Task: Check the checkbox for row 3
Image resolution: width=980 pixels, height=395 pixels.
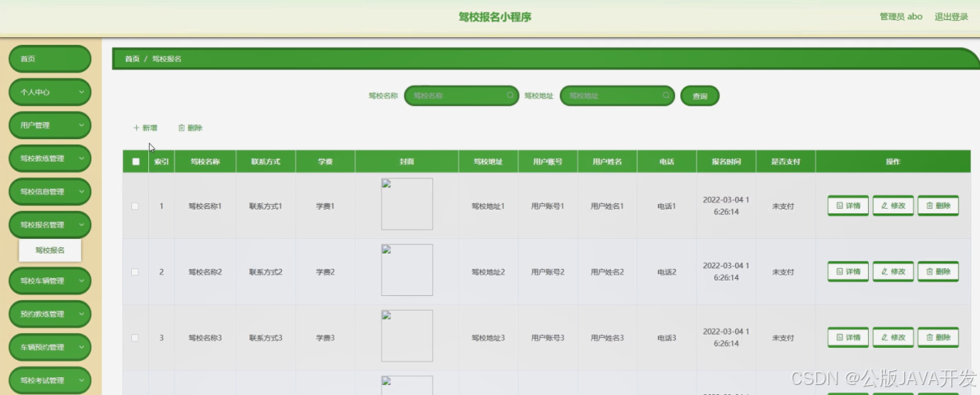Action: click(135, 338)
